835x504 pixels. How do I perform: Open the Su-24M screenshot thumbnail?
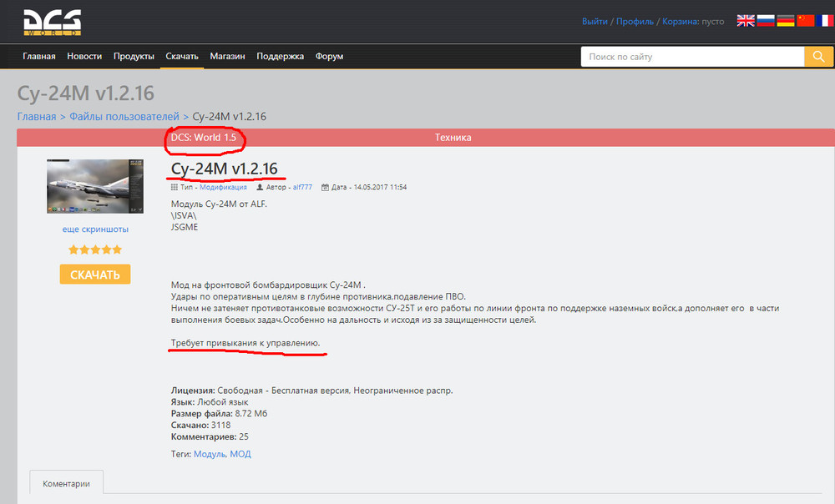pyautogui.click(x=95, y=186)
